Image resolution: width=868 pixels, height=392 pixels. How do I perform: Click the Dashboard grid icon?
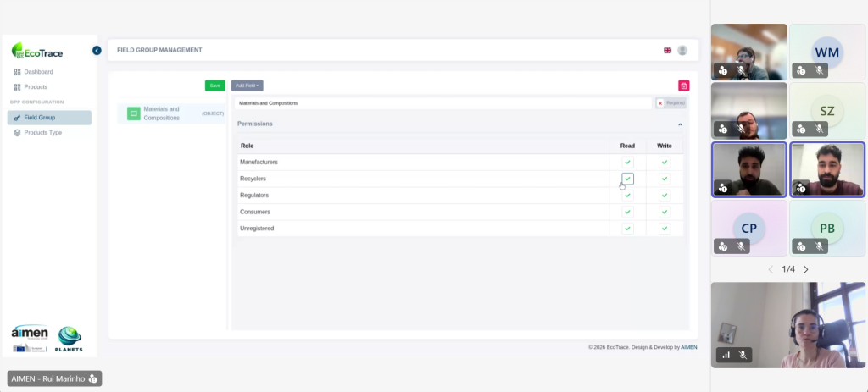click(x=17, y=72)
